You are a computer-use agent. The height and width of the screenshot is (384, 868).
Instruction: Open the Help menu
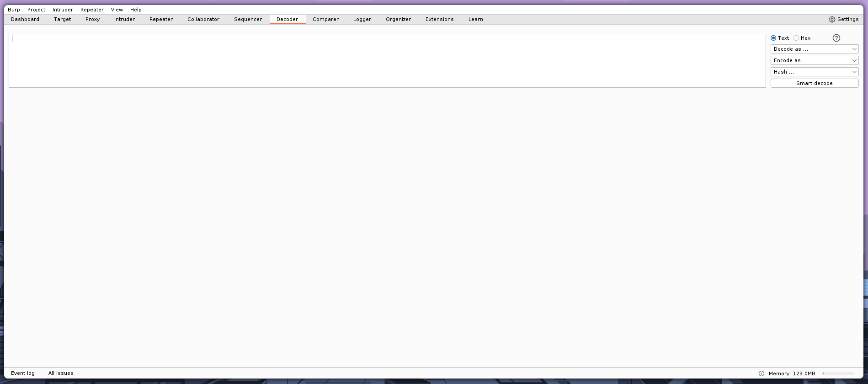[136, 10]
